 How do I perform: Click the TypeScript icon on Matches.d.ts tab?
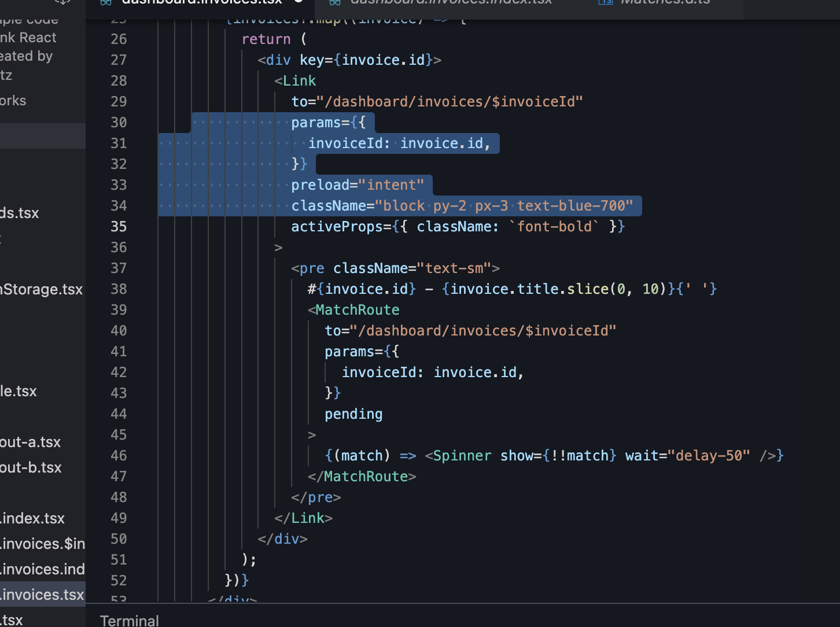[605, 2]
